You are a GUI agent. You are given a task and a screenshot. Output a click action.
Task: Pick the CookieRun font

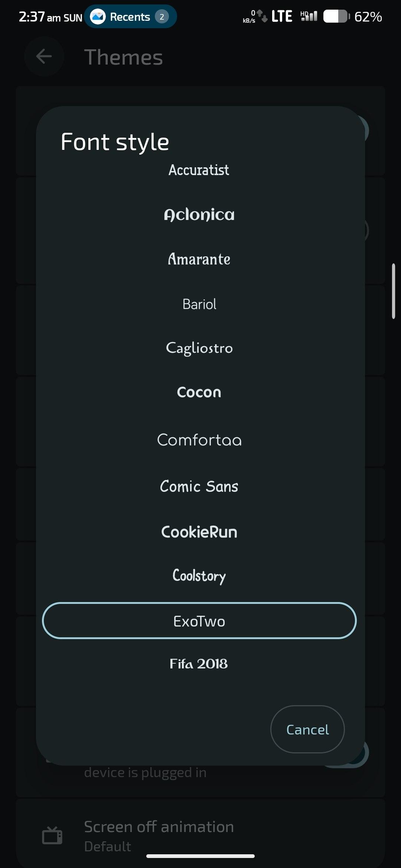coord(199,532)
